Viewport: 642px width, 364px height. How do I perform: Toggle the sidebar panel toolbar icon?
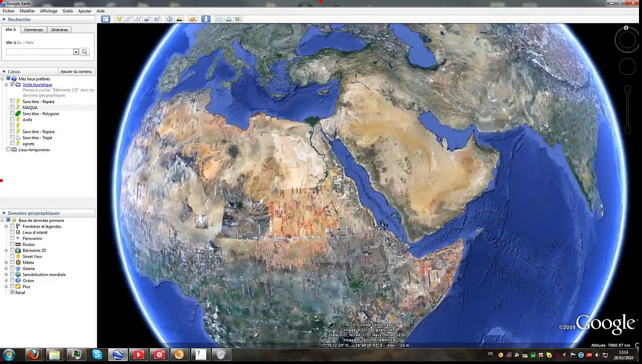click(106, 19)
